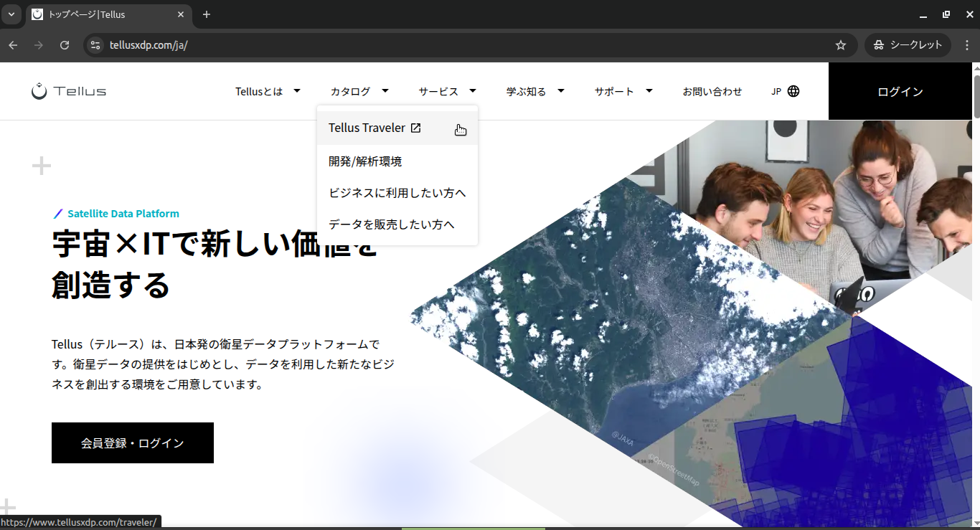Expand the カタログ dropdown menu
Screen dimensions: 980x530
pos(359,91)
